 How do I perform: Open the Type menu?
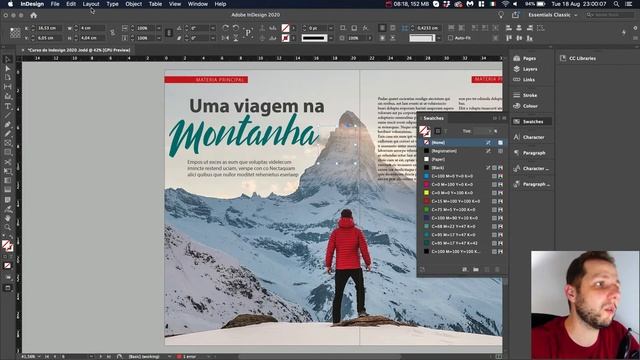tap(112, 4)
